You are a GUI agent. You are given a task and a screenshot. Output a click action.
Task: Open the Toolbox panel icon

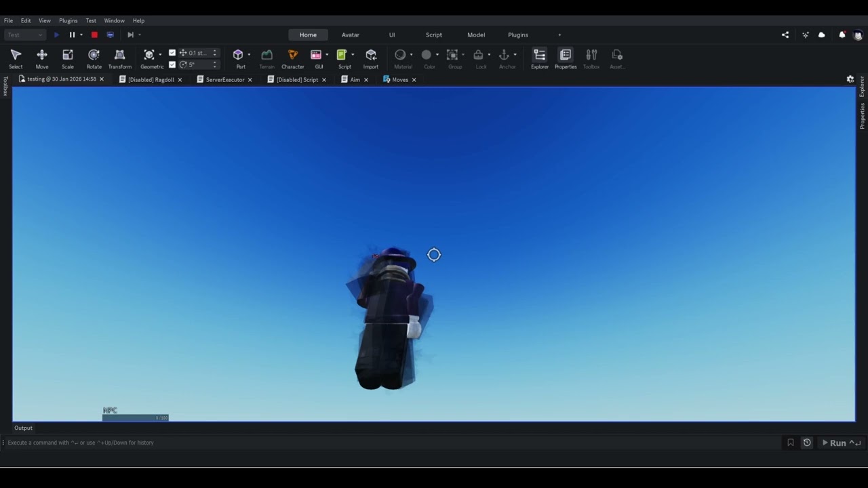point(591,55)
